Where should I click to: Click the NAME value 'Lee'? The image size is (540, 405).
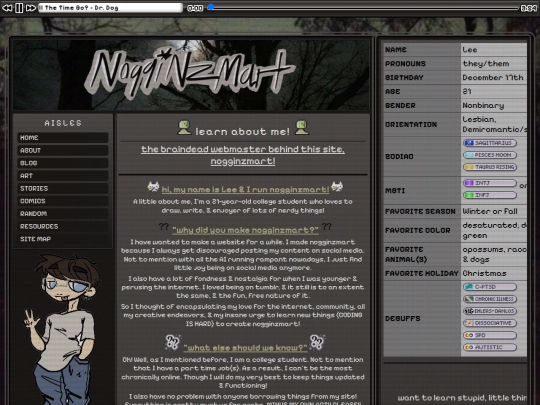pos(470,50)
